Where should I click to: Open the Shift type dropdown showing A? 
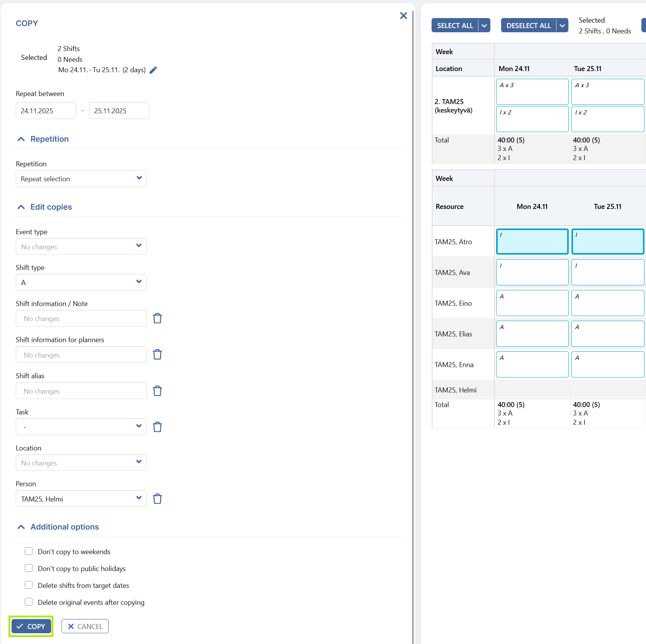81,282
